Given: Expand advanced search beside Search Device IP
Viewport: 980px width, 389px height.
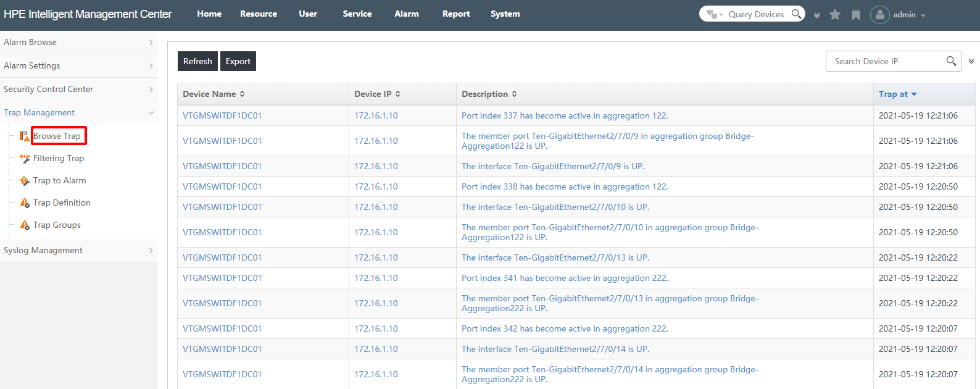Looking at the screenshot, I should pyautogui.click(x=971, y=61).
